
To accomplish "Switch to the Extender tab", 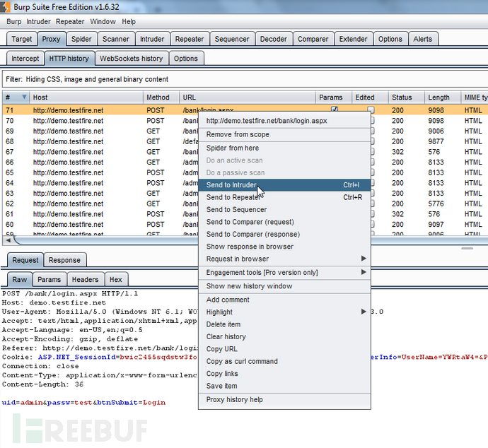I will (353, 39).
